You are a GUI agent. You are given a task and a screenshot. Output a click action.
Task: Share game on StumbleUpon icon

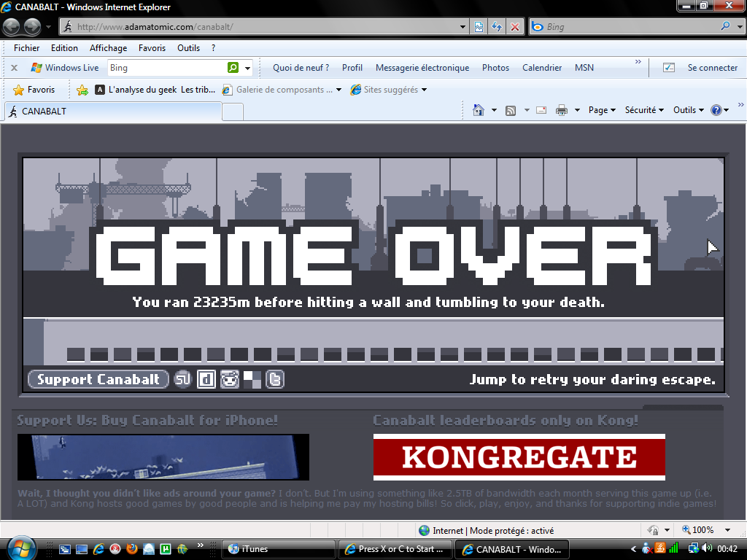point(182,379)
